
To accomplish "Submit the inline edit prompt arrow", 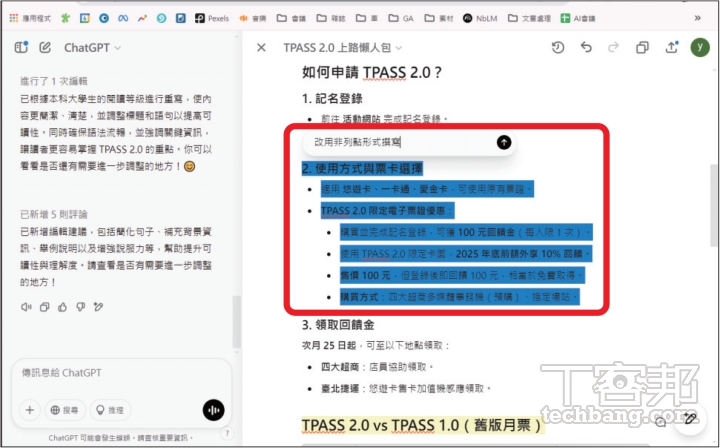I will 504,142.
